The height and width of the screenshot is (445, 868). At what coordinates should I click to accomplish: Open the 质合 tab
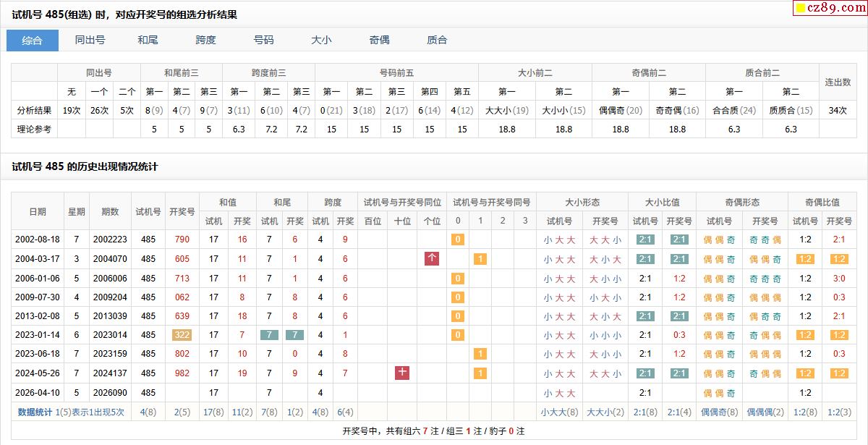(x=437, y=41)
